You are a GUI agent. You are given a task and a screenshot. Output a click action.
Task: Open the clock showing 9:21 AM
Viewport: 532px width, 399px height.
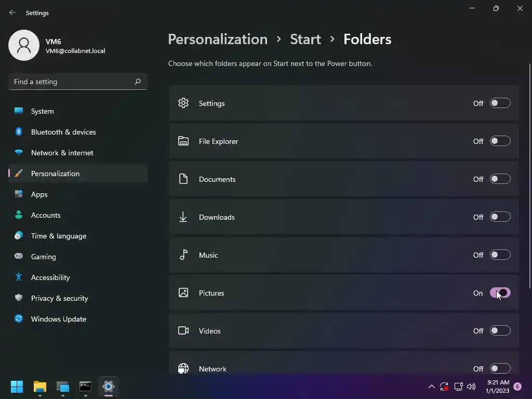(x=498, y=387)
